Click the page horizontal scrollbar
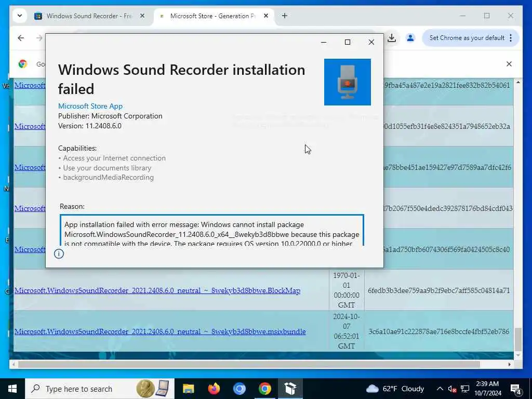This screenshot has height=399, width=532. (249, 364)
